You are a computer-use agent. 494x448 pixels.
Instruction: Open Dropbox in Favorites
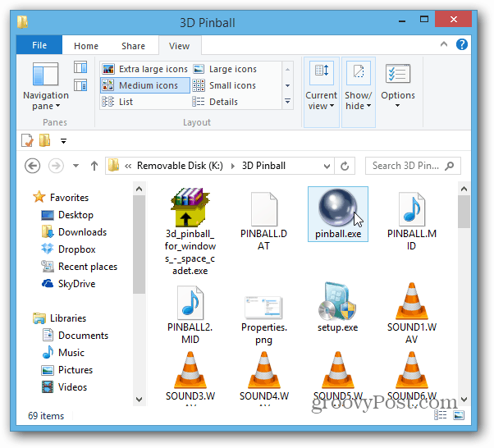[68, 249]
